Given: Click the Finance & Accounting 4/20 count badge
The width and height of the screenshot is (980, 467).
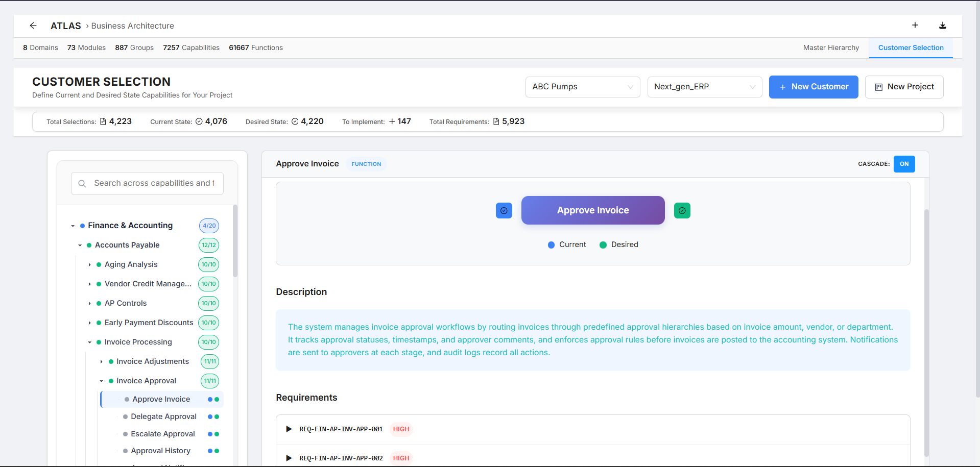Looking at the screenshot, I should (x=209, y=226).
